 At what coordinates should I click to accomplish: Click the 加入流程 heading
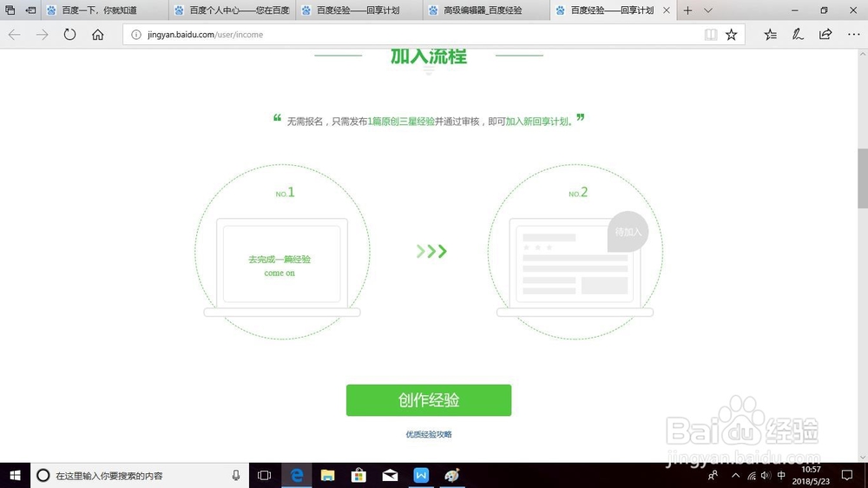[x=429, y=56]
